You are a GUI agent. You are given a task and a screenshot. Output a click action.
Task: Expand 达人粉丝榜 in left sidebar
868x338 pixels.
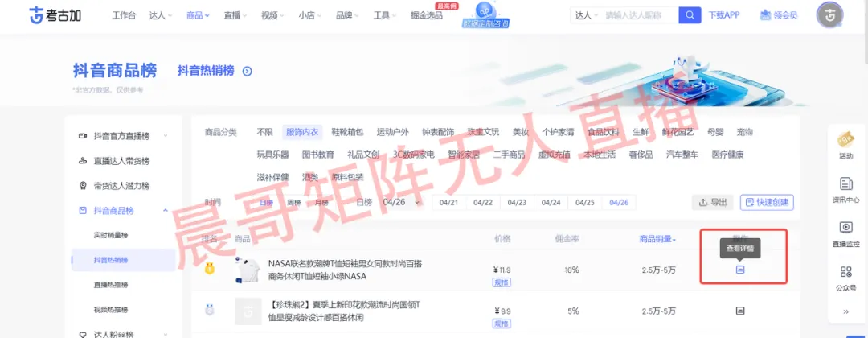123,334
